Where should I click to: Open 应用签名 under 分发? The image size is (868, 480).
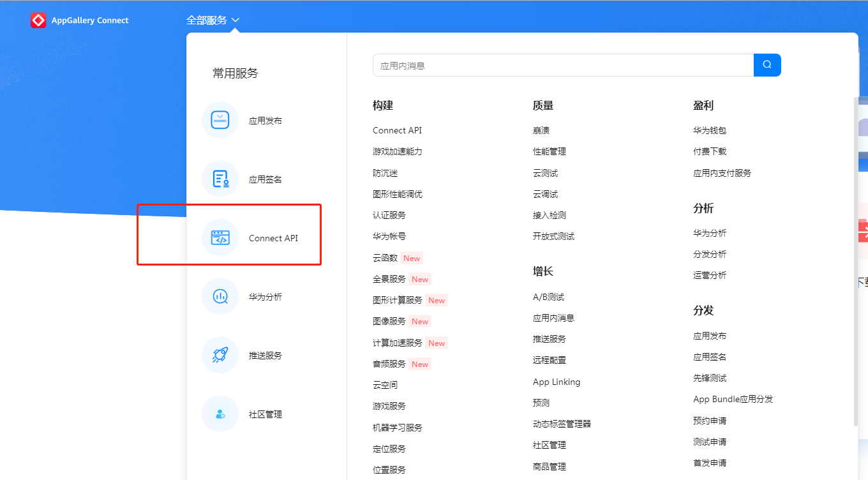tap(710, 357)
